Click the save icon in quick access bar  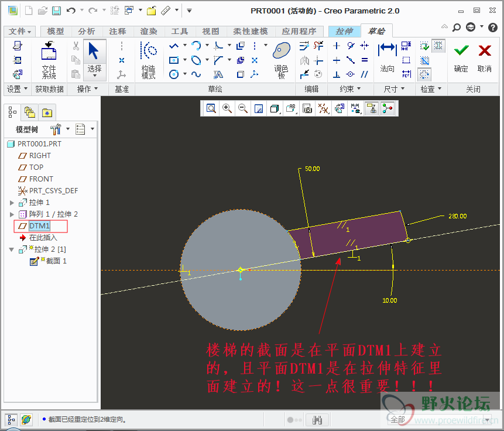pos(57,11)
